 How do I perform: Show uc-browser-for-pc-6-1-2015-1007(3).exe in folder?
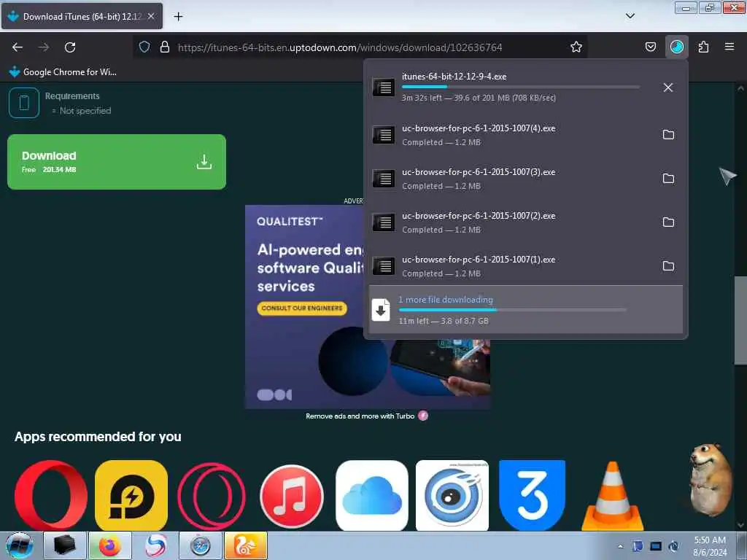[668, 179]
